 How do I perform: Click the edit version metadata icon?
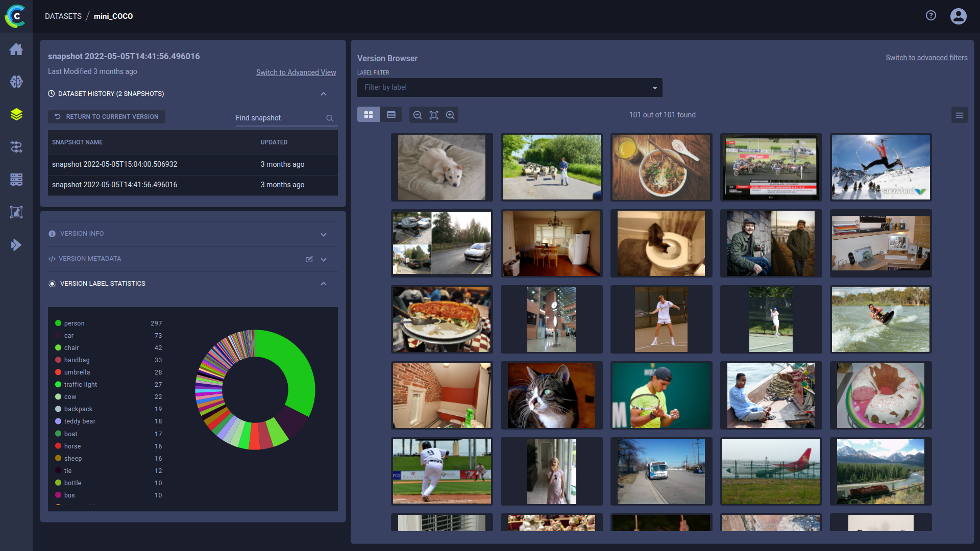(309, 259)
